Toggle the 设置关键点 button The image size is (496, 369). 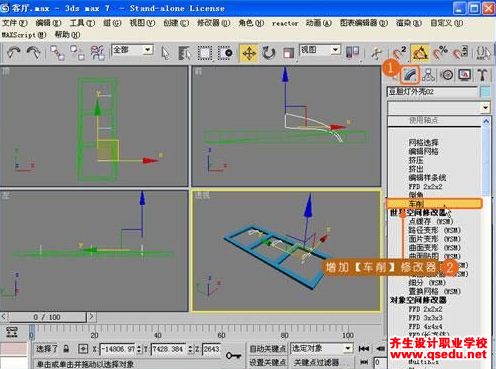(x=268, y=362)
